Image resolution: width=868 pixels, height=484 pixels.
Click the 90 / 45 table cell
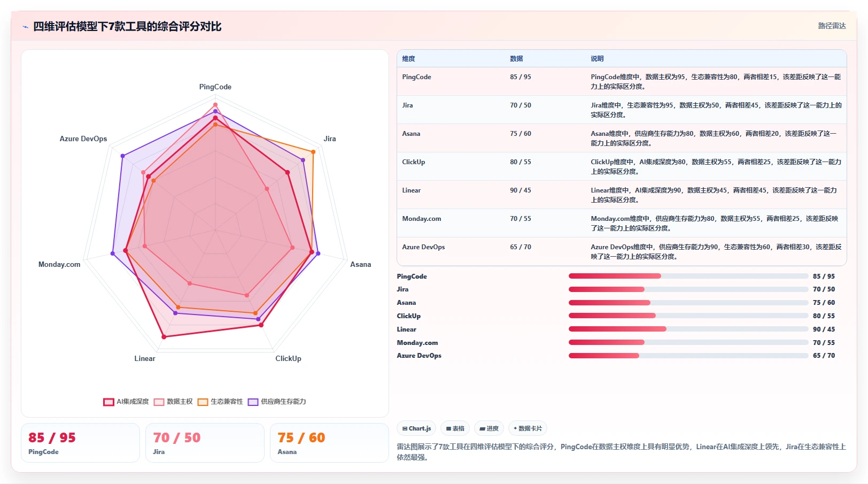pyautogui.click(x=521, y=190)
